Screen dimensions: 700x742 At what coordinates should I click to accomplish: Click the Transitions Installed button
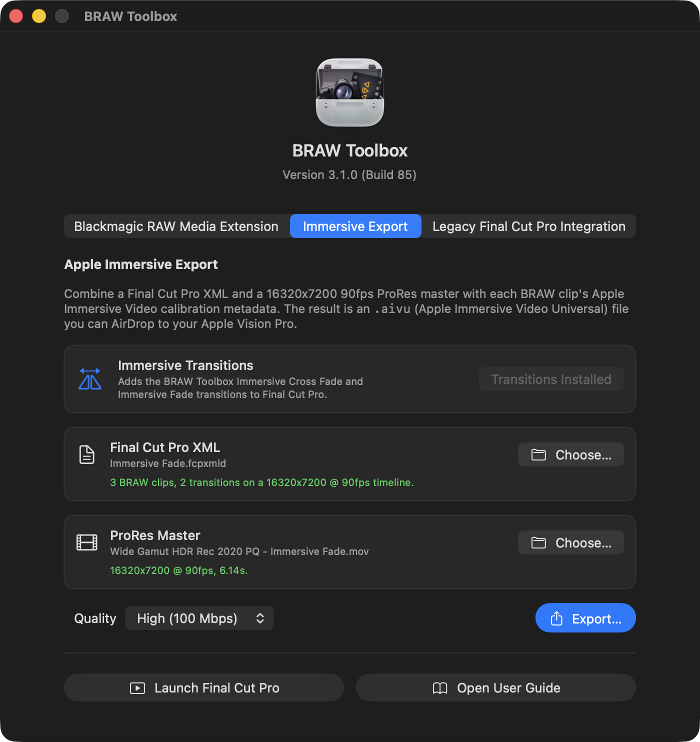click(551, 379)
